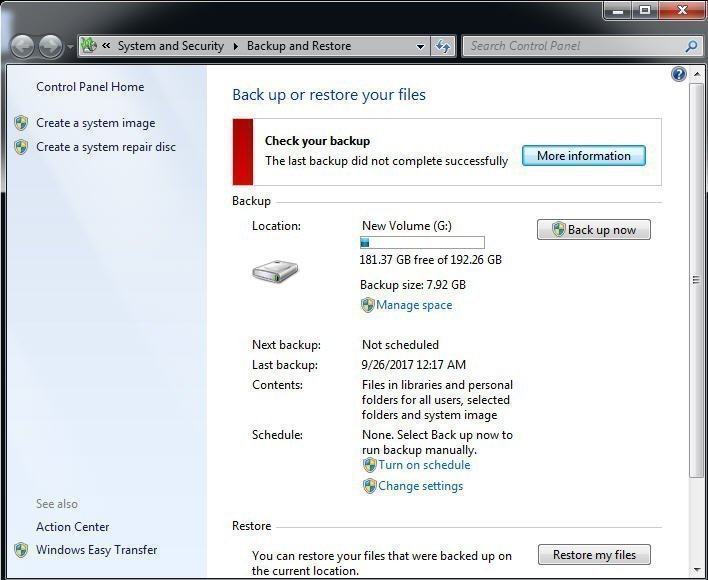Open the Manage space link
708x580 pixels.
click(x=414, y=305)
